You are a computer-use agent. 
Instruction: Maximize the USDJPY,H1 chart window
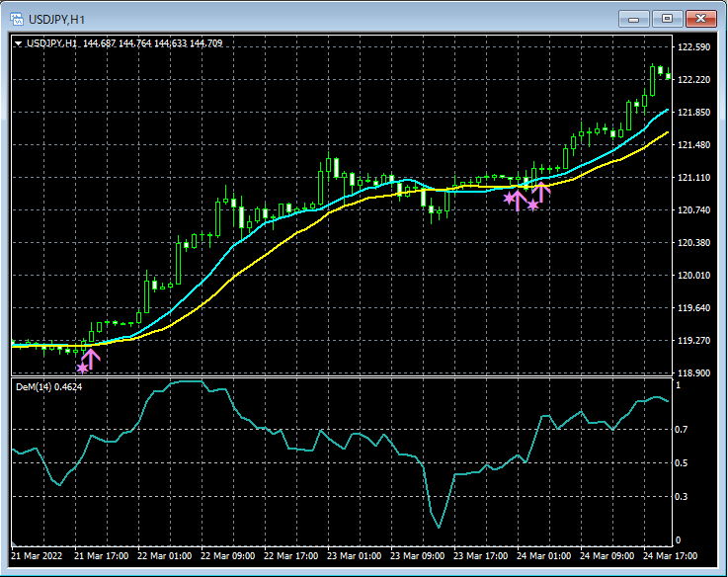point(667,19)
